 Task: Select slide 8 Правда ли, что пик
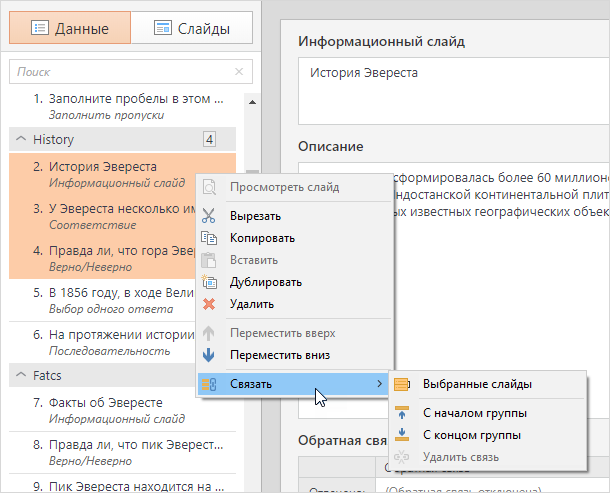(123, 452)
